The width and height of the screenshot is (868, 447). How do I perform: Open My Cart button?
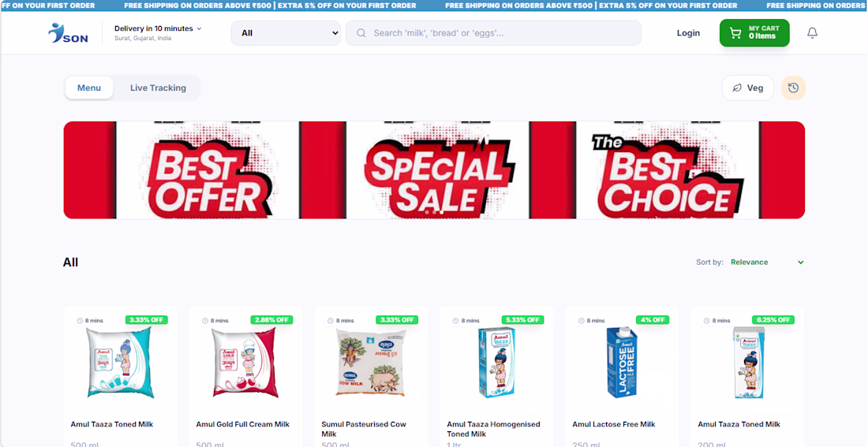[754, 32]
